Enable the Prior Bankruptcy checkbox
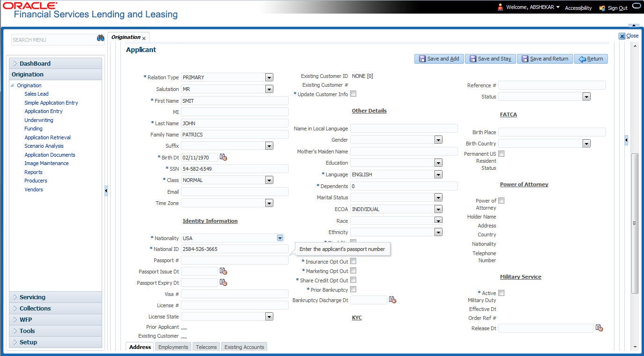 coord(353,289)
